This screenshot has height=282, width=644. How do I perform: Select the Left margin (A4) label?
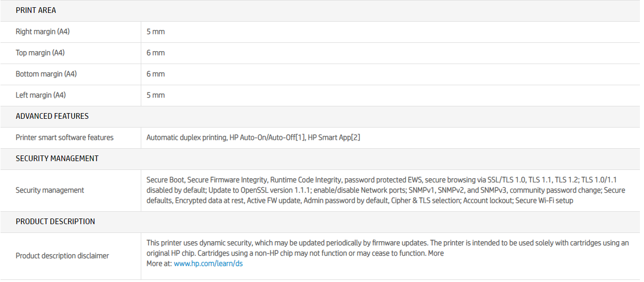coord(41,95)
